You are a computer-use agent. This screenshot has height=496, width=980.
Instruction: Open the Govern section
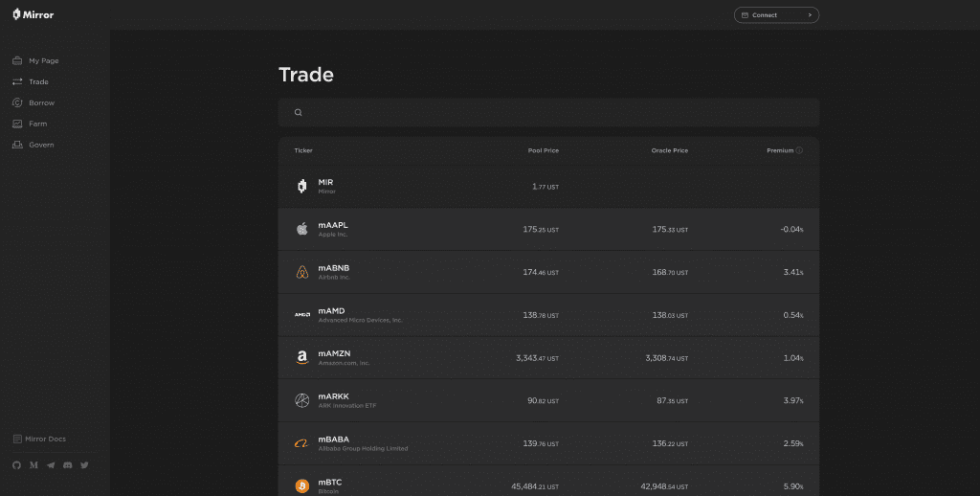pos(33,145)
